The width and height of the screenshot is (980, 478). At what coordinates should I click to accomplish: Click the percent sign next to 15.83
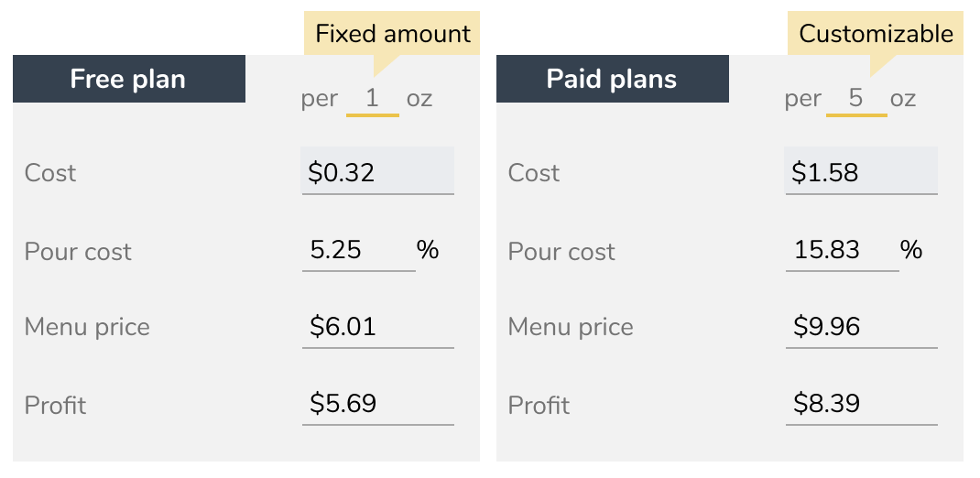(x=911, y=250)
